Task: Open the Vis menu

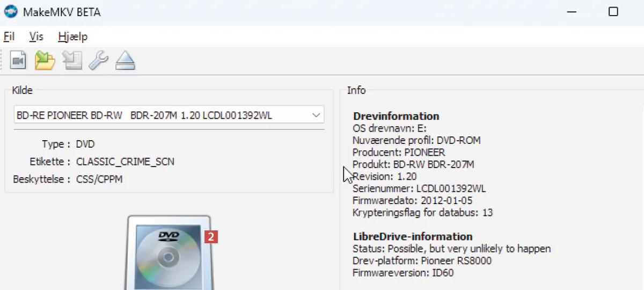Action: pyautogui.click(x=36, y=37)
